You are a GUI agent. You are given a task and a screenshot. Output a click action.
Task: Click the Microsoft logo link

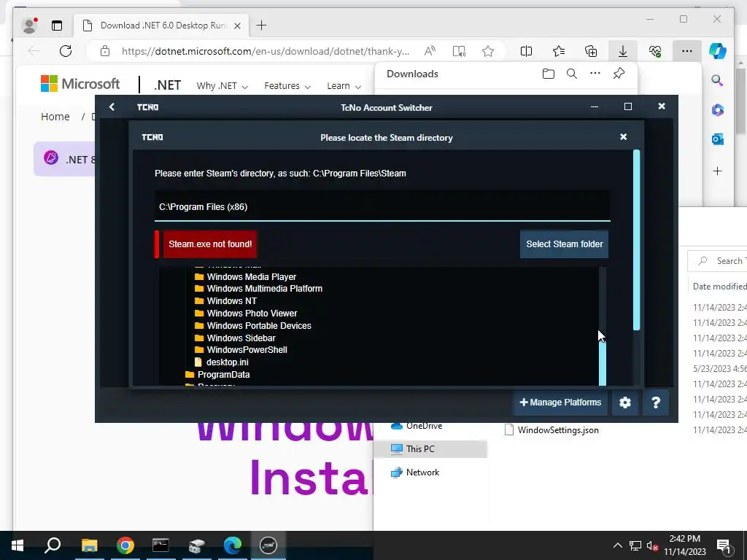coord(80,84)
